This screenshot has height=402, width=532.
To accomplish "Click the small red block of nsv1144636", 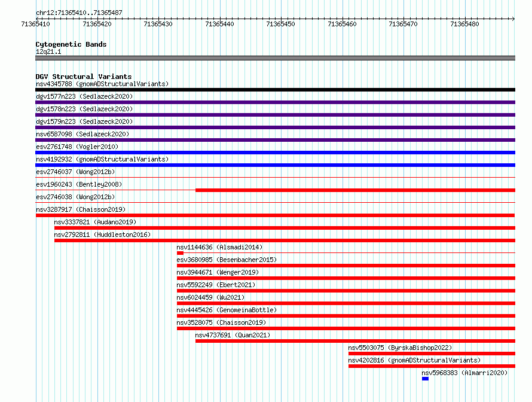I will coord(180,253).
